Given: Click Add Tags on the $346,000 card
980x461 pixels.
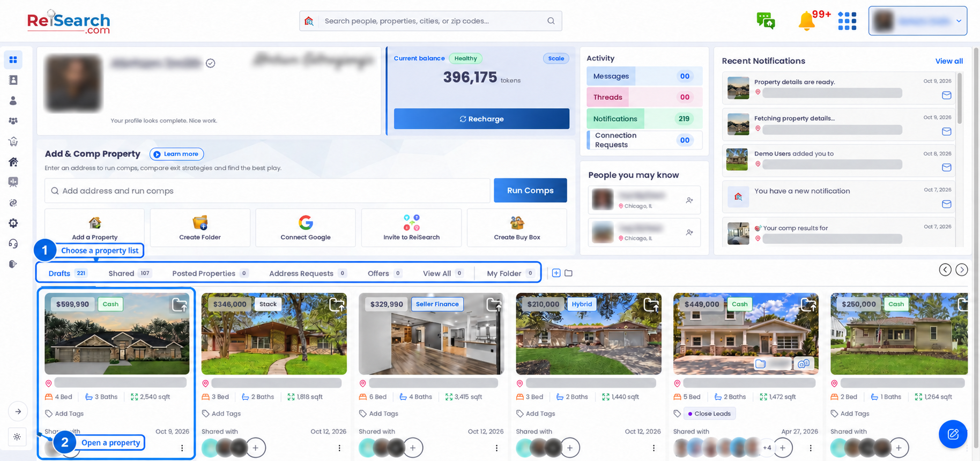Looking at the screenshot, I should 221,413.
